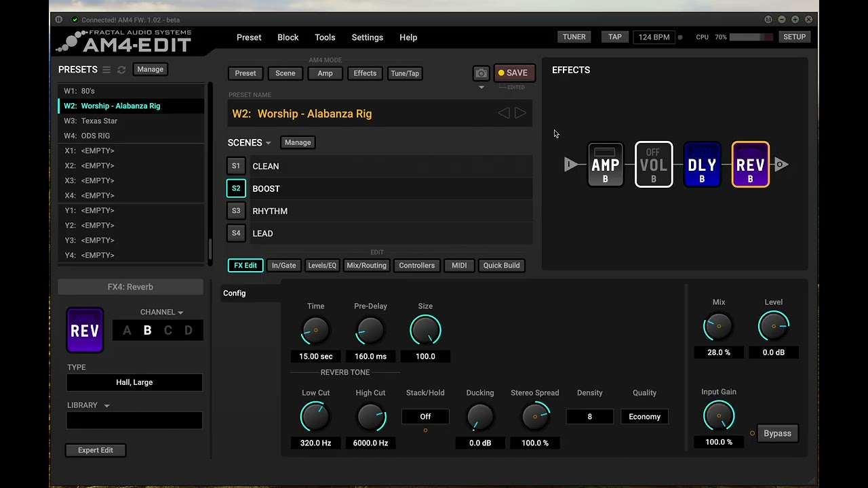Open the LIBRARY dropdown arrow
Image resolution: width=868 pixels, height=488 pixels.
click(x=106, y=406)
